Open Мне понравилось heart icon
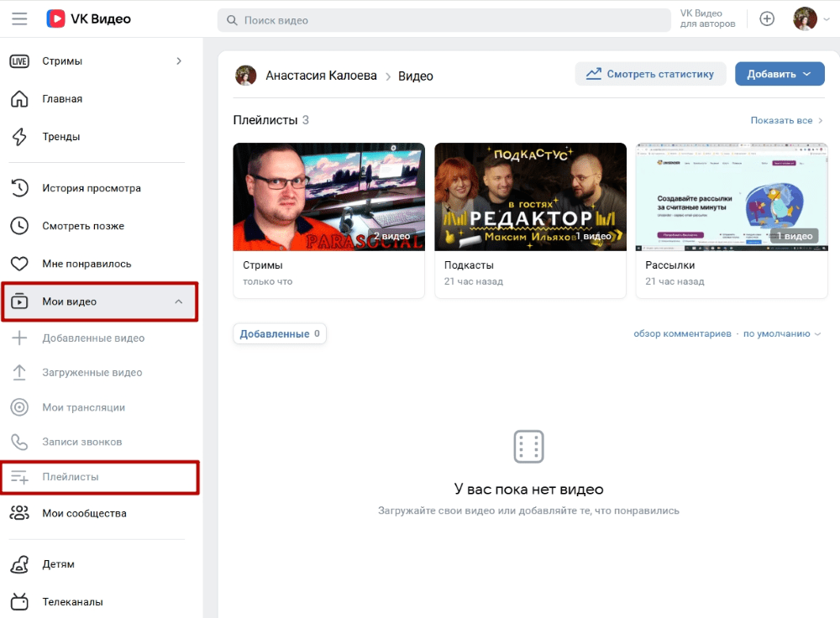The image size is (840, 618). click(19, 264)
